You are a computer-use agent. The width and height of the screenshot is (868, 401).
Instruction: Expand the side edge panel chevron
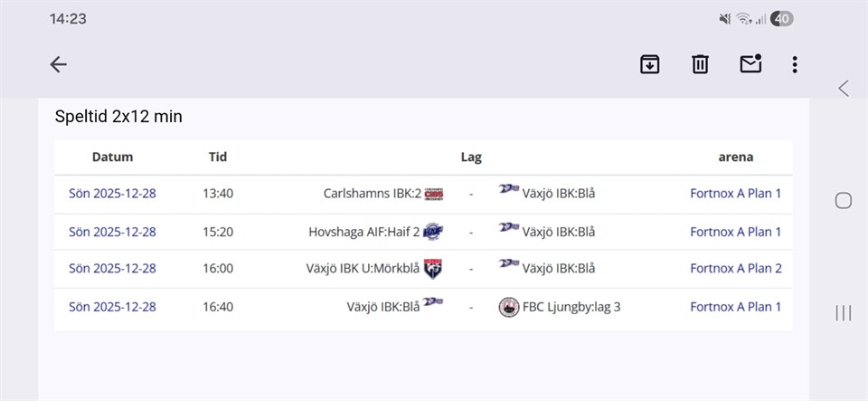(x=844, y=88)
